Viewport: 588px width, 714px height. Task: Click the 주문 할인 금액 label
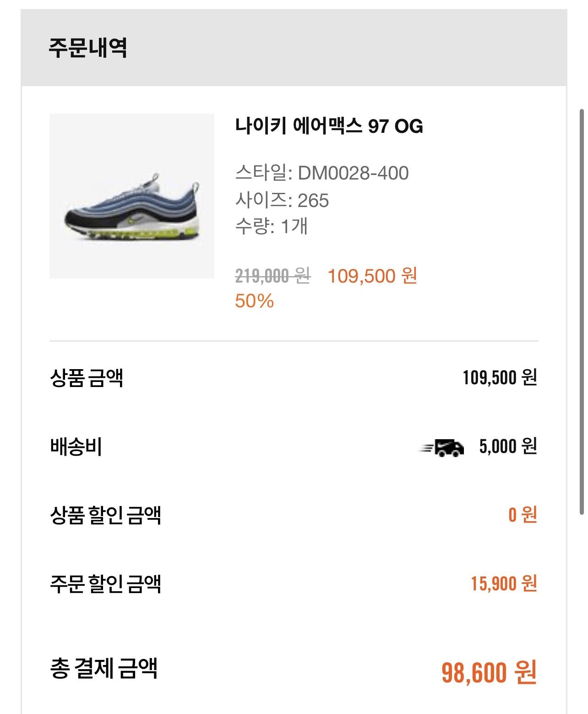pyautogui.click(x=105, y=584)
